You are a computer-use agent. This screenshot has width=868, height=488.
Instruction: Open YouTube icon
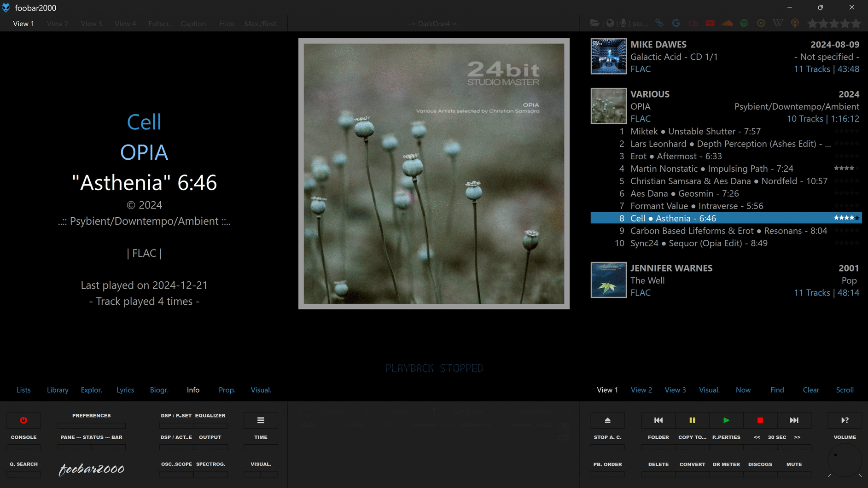pyautogui.click(x=710, y=23)
